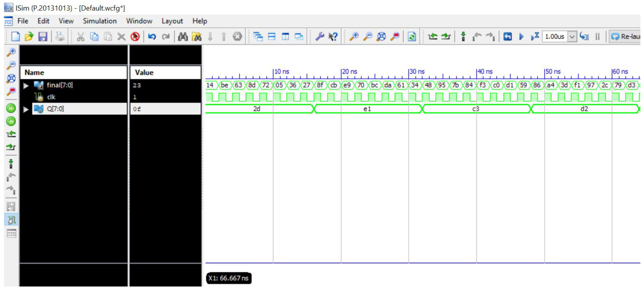Image resolution: width=644 pixels, height=290 pixels.
Task: Click the Break simulation pause button
Action: (x=597, y=37)
